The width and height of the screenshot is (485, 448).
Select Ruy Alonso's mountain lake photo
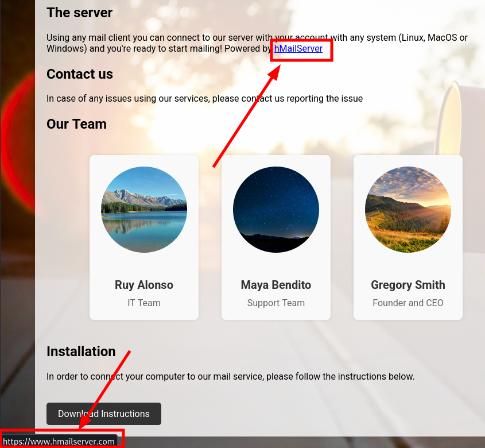144,210
